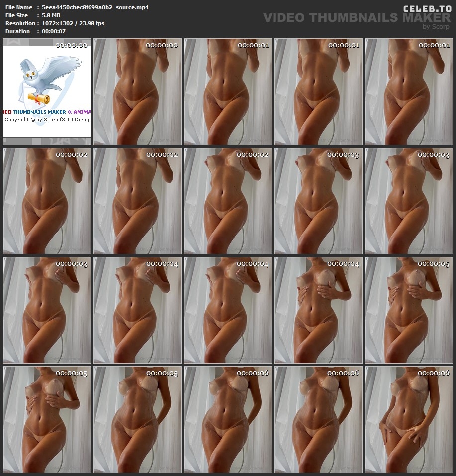Click the CELEB.TO watermark text

(x=427, y=8)
